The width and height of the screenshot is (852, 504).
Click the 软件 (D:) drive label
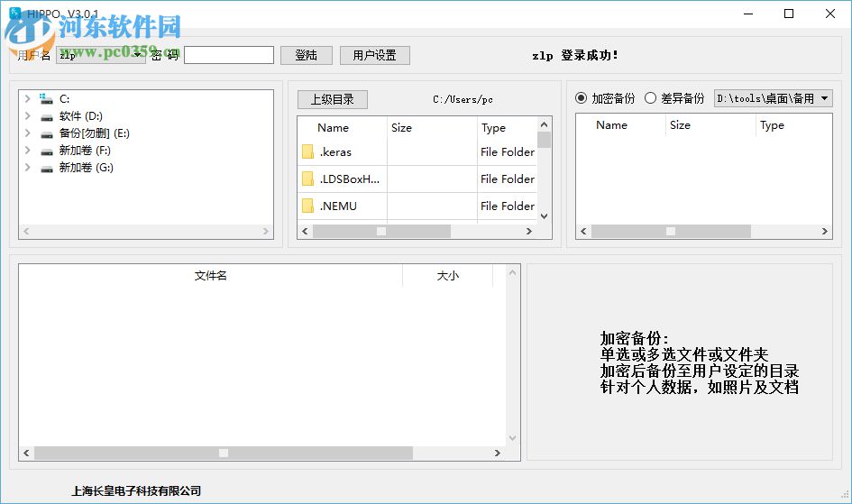[80, 116]
